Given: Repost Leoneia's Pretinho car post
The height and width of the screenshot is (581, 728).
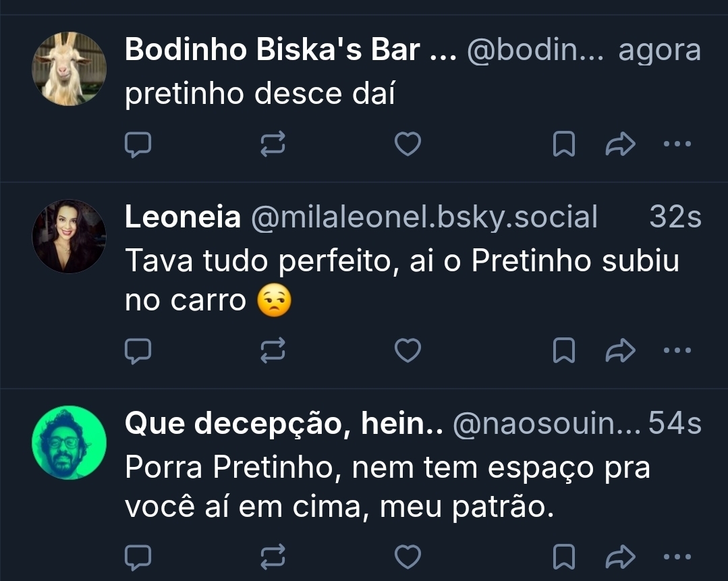Looking at the screenshot, I should (x=273, y=350).
